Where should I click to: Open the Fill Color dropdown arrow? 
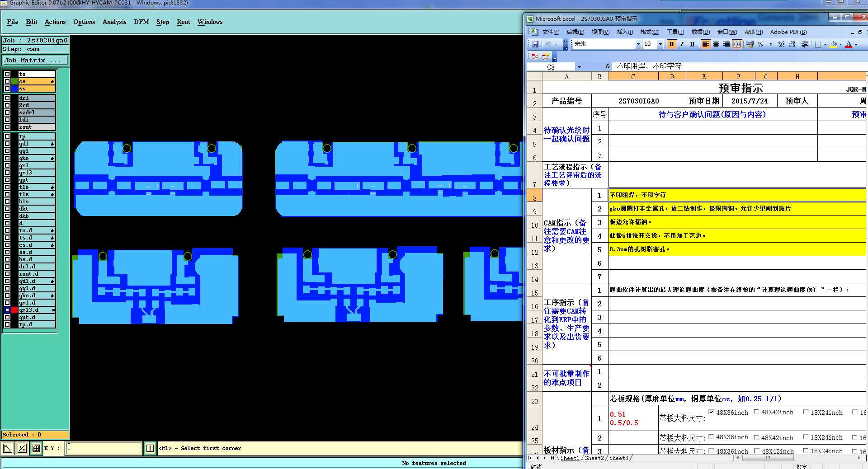tap(840, 44)
